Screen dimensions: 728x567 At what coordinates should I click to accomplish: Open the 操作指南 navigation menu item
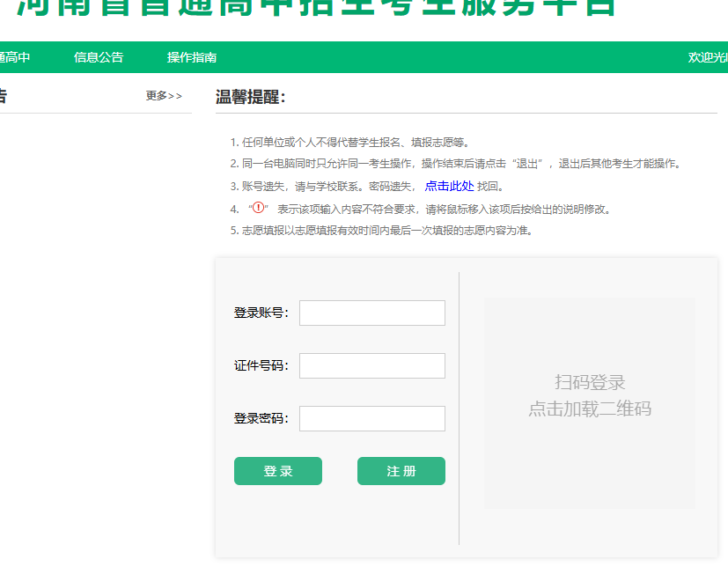pyautogui.click(x=192, y=57)
